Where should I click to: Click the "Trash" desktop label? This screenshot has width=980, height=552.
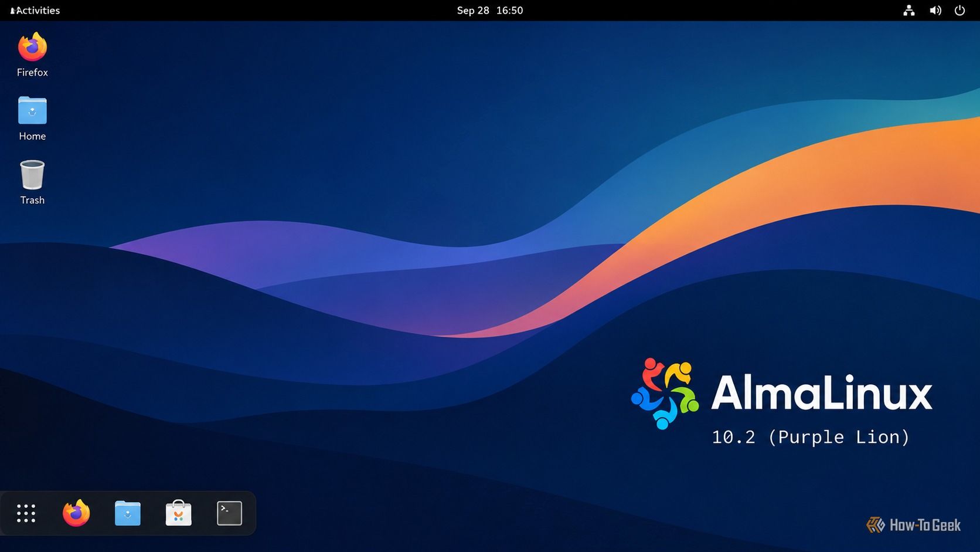click(32, 200)
